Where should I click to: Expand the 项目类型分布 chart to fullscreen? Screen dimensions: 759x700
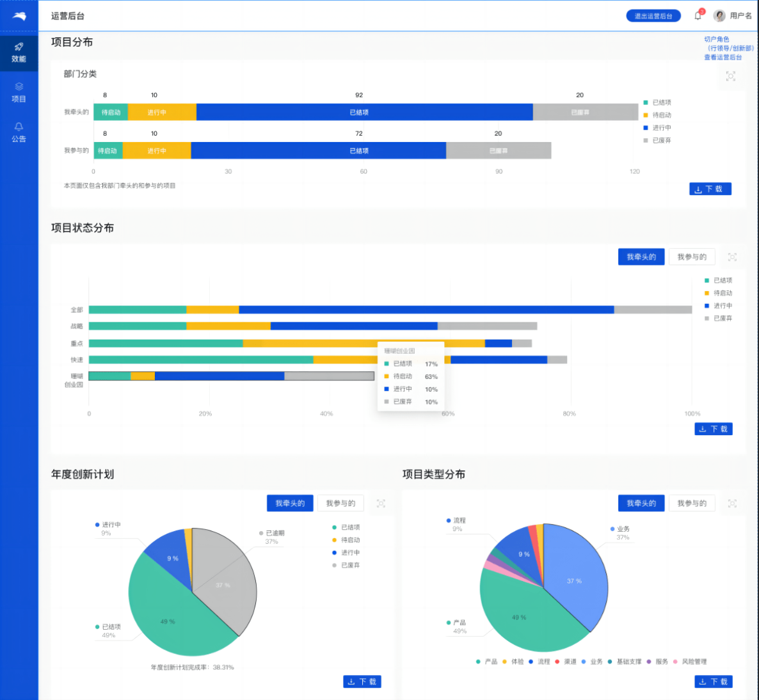[732, 504]
